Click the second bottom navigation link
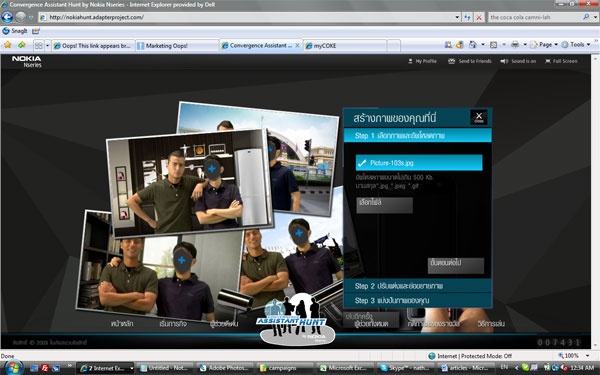Image resolution: width=600 pixels, height=375 pixels. click(x=173, y=324)
